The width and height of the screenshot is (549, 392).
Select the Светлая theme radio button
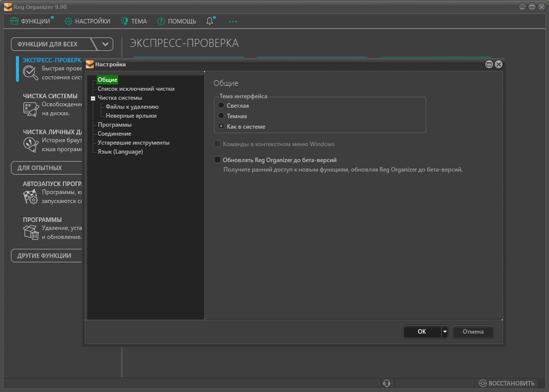[221, 106]
